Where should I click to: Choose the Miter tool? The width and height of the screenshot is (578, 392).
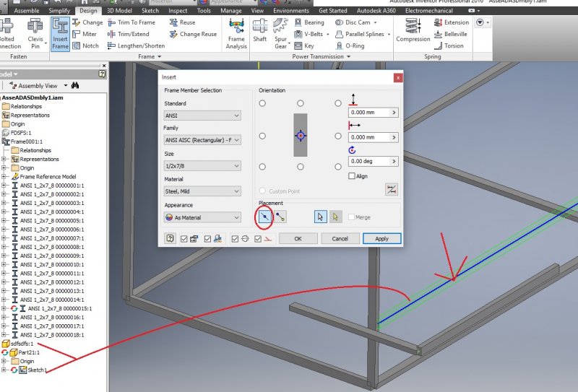[85, 34]
